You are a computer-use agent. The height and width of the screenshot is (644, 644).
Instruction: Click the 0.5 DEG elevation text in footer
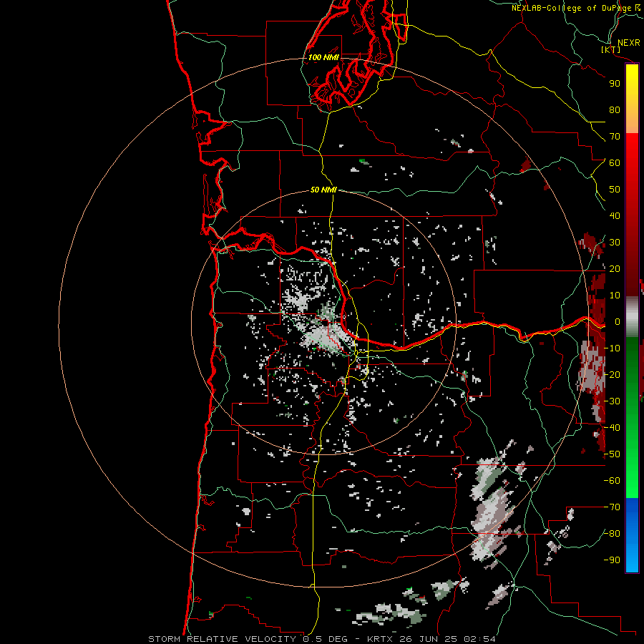[325, 639]
